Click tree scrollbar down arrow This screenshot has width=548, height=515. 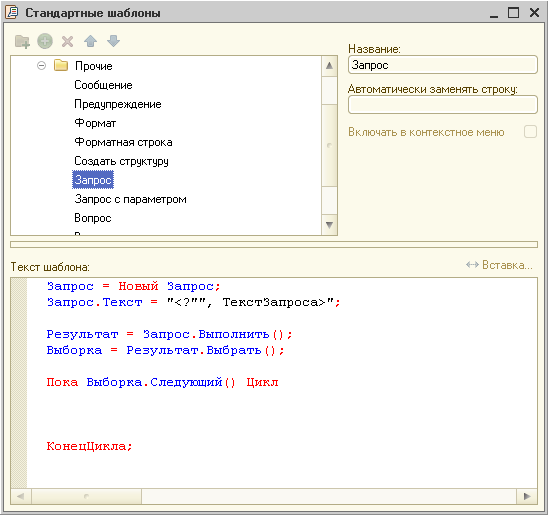[x=329, y=225]
